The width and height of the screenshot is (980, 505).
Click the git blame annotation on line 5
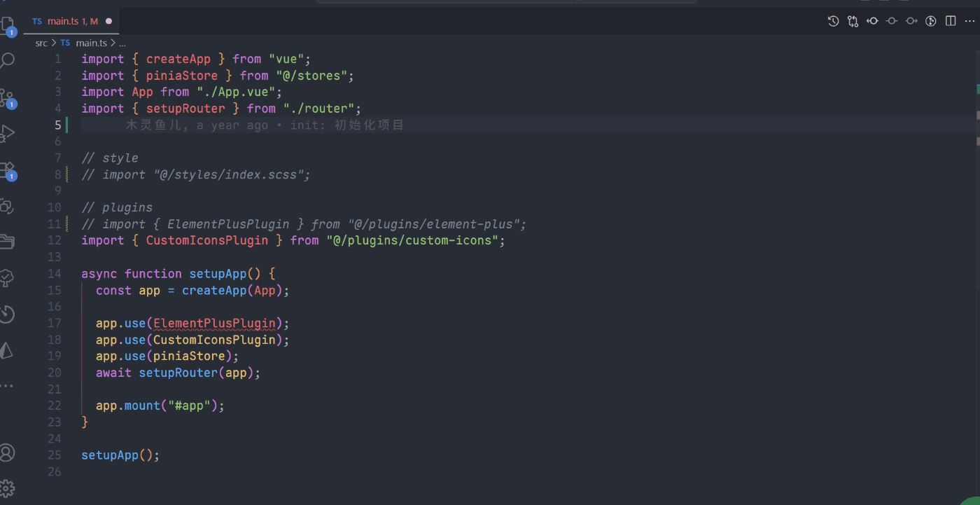(x=265, y=125)
